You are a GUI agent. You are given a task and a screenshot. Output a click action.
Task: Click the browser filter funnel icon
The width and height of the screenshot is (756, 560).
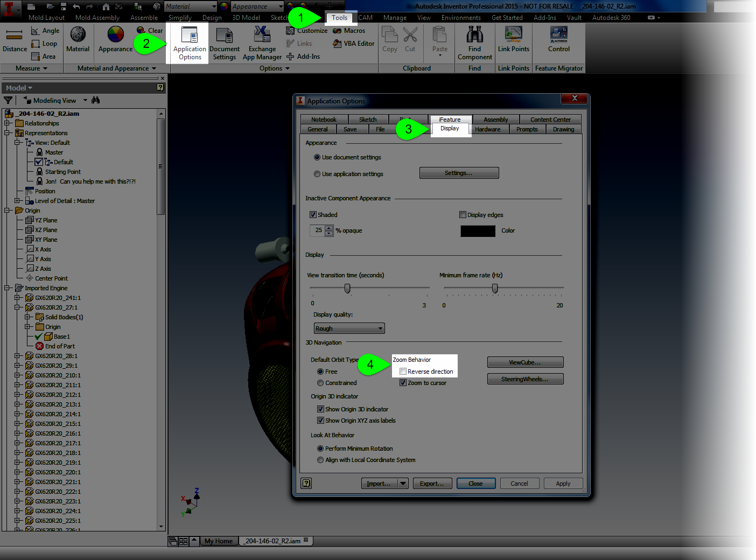point(8,100)
